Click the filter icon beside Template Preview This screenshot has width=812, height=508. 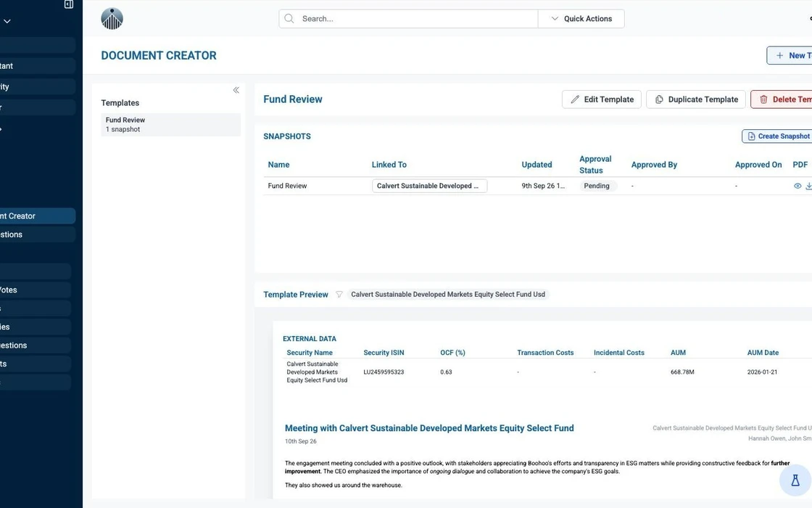click(x=339, y=295)
